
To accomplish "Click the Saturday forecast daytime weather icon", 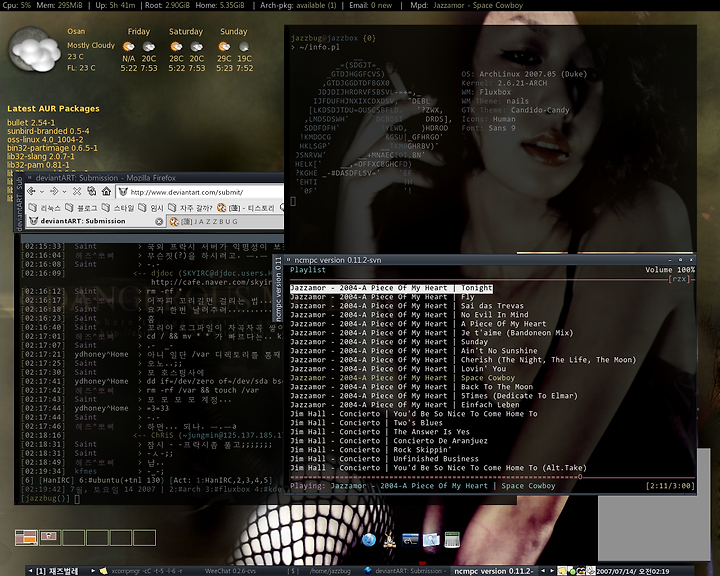I will [176, 46].
